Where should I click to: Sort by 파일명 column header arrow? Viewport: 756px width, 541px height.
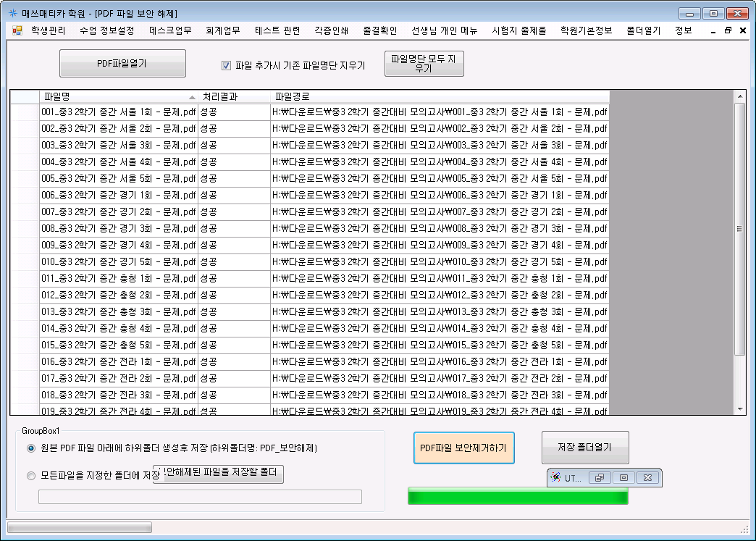(192, 97)
